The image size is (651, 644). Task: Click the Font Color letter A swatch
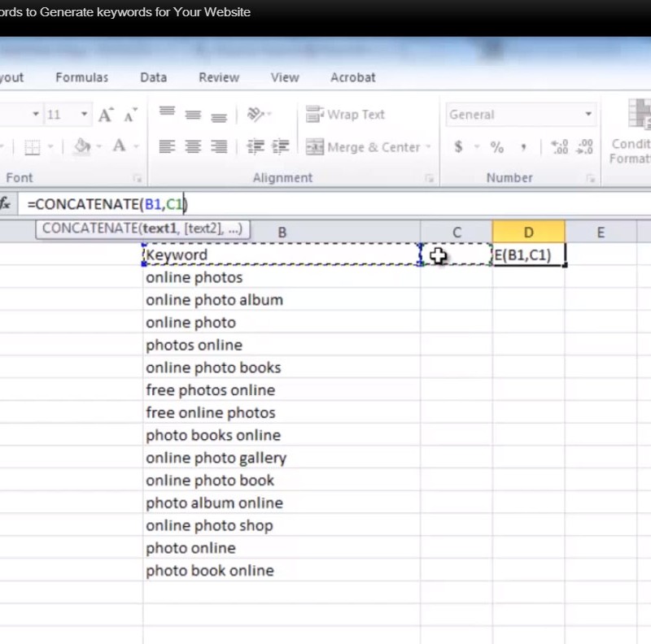[x=119, y=147]
